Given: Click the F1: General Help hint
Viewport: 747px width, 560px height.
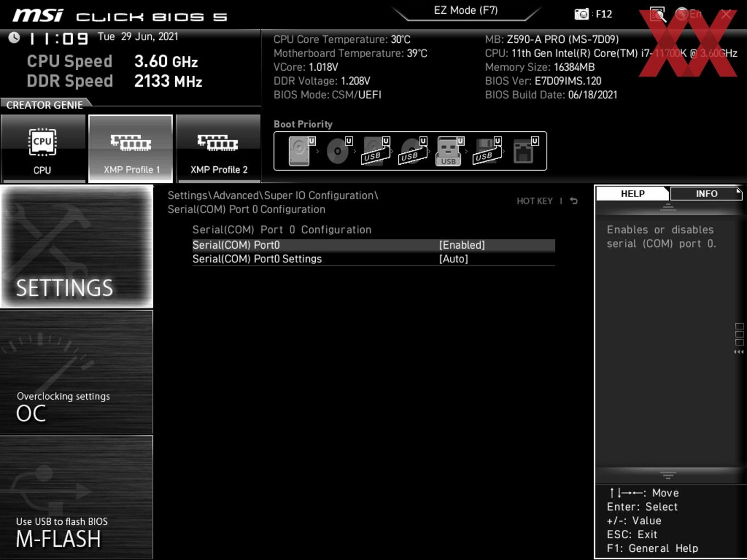Looking at the screenshot, I should click(653, 548).
